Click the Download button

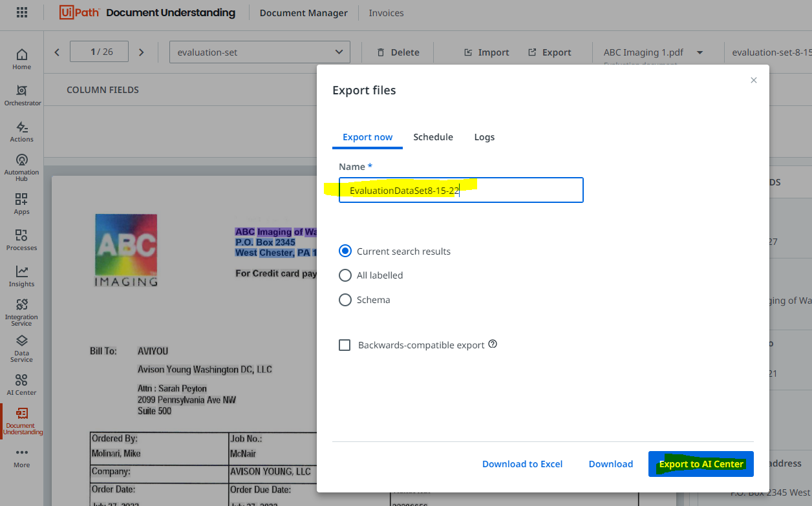(611, 464)
